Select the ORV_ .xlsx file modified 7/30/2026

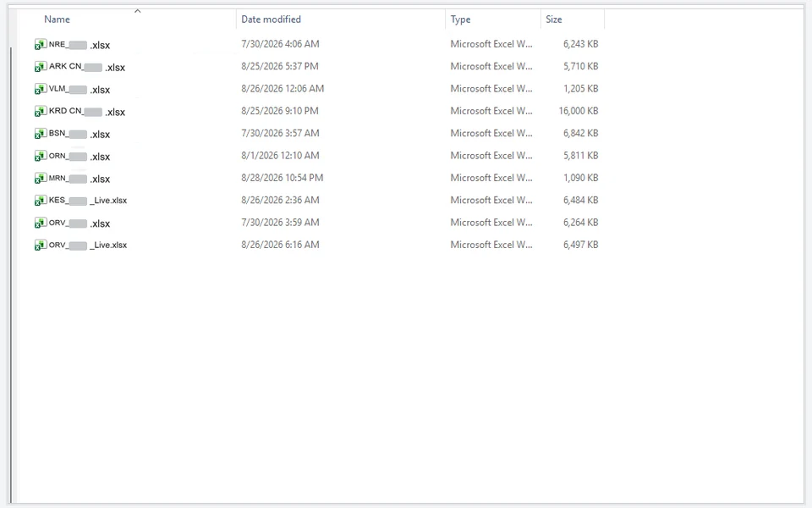(80, 223)
